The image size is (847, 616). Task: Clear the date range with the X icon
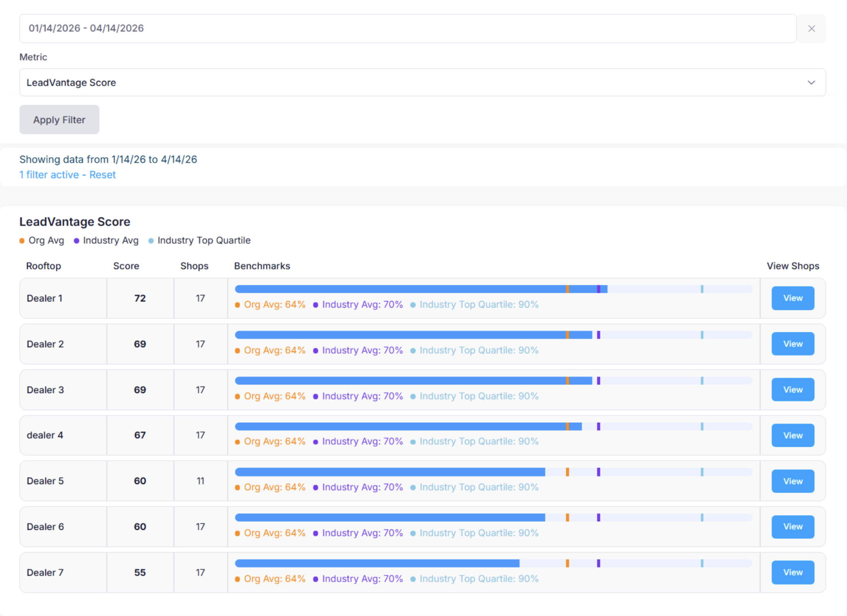[811, 29]
